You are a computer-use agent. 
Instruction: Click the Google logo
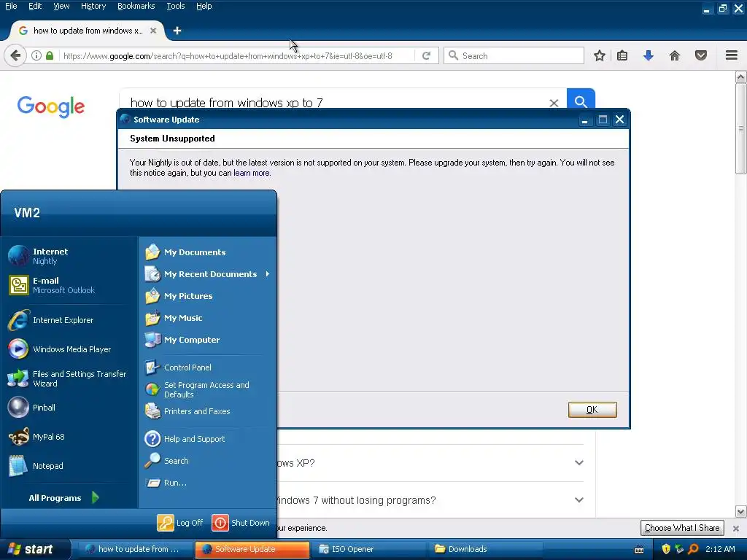51,106
